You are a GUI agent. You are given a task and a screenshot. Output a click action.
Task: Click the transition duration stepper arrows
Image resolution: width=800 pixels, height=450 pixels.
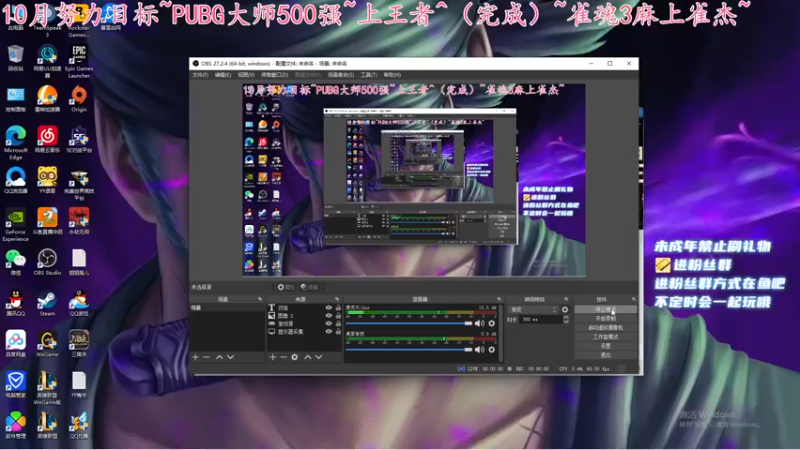(566, 319)
